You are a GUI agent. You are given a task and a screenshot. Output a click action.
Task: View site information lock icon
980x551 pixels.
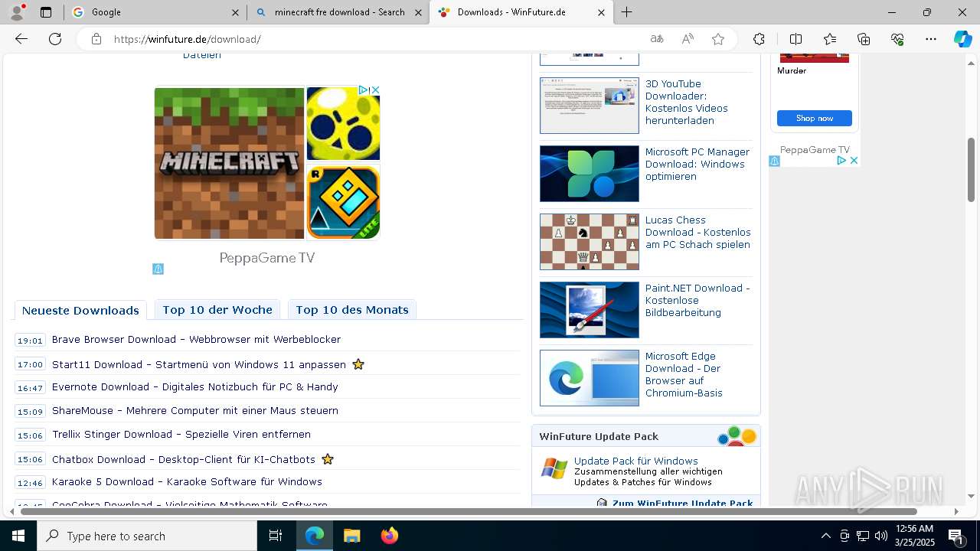coord(96,39)
